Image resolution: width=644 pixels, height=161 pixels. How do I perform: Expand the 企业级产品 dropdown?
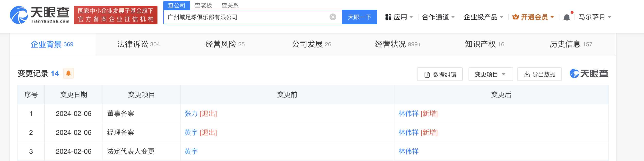pos(483,17)
